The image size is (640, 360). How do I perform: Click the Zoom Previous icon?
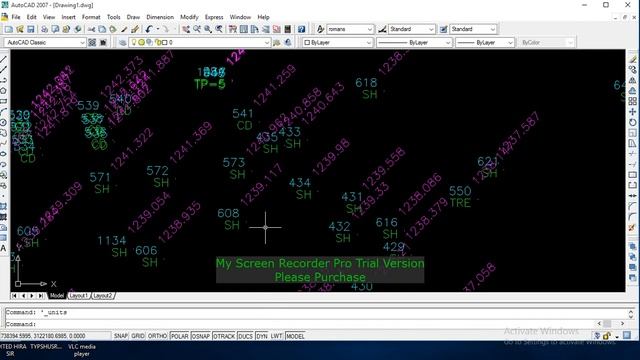[x=219, y=29]
